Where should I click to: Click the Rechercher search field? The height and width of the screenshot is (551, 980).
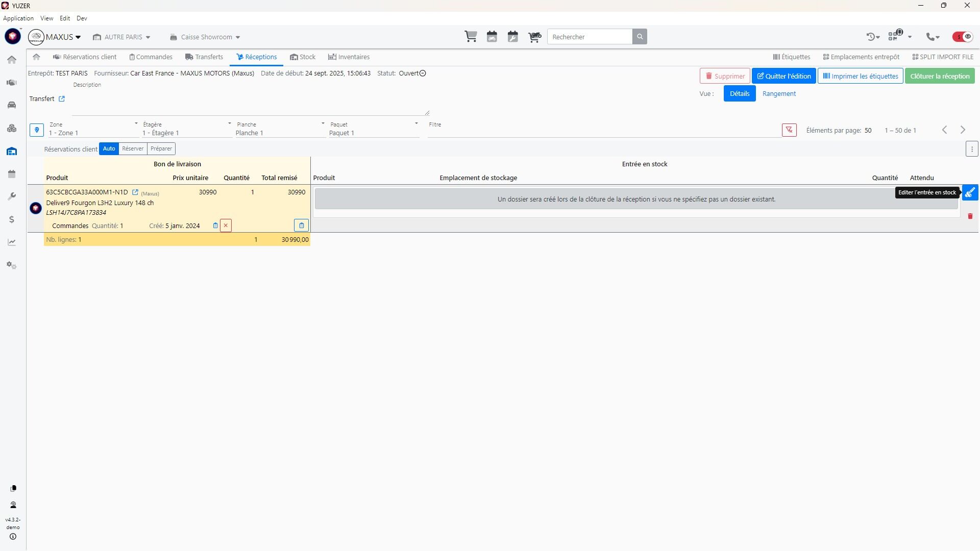[590, 37]
